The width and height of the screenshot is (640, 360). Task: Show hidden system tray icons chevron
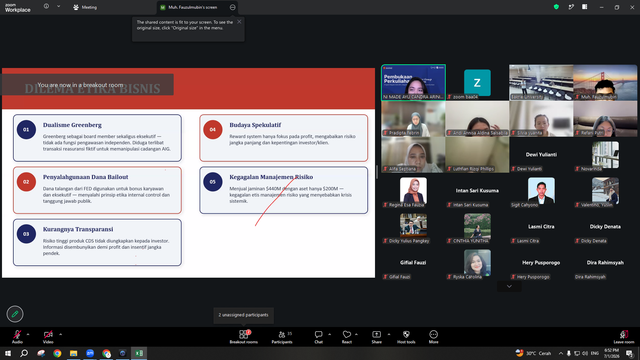coord(560,353)
